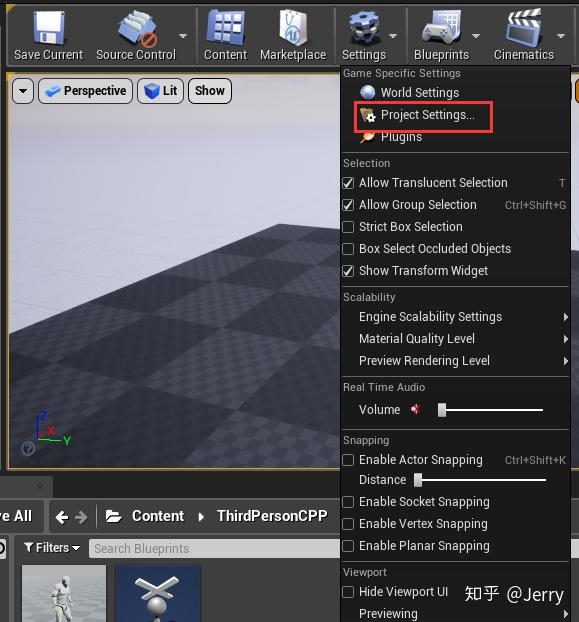Open the Blueprints dropdown arrow

pyautogui.click(x=476, y=36)
